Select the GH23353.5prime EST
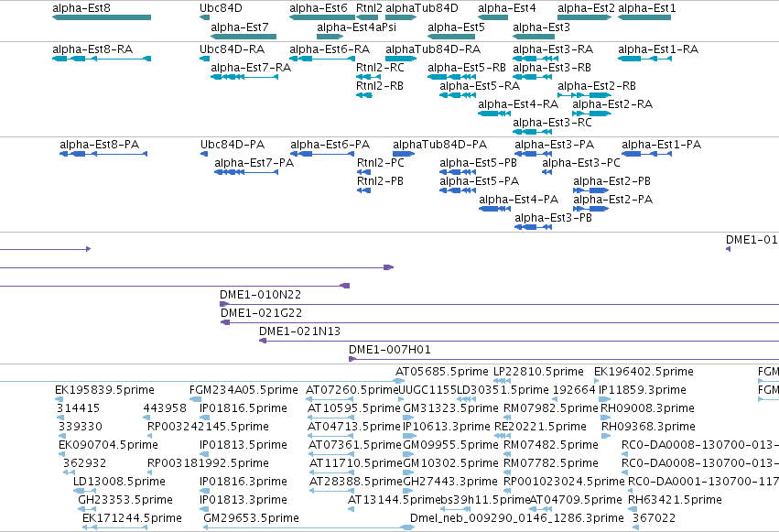 click(87, 509)
